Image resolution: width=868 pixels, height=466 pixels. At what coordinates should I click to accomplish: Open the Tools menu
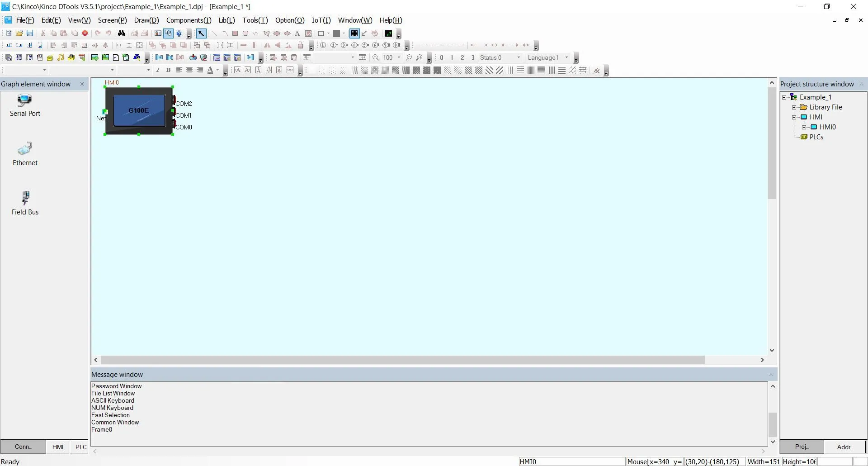coord(255,20)
